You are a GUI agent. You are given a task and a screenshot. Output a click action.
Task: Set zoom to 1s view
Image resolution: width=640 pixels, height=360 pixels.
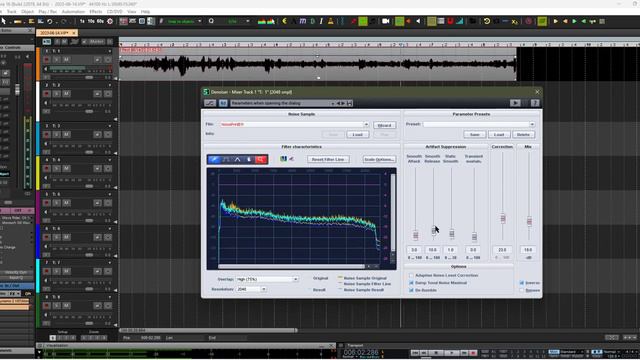(x=82, y=21)
